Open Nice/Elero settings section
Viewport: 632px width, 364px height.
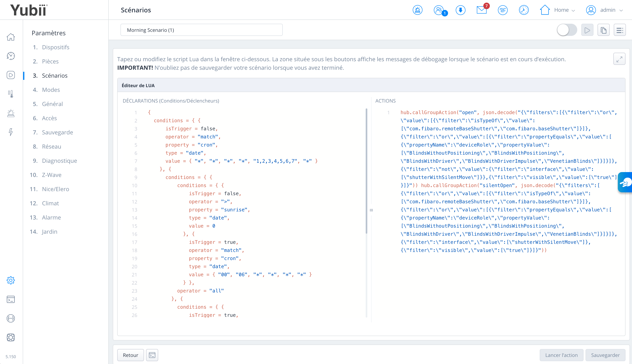(x=56, y=189)
